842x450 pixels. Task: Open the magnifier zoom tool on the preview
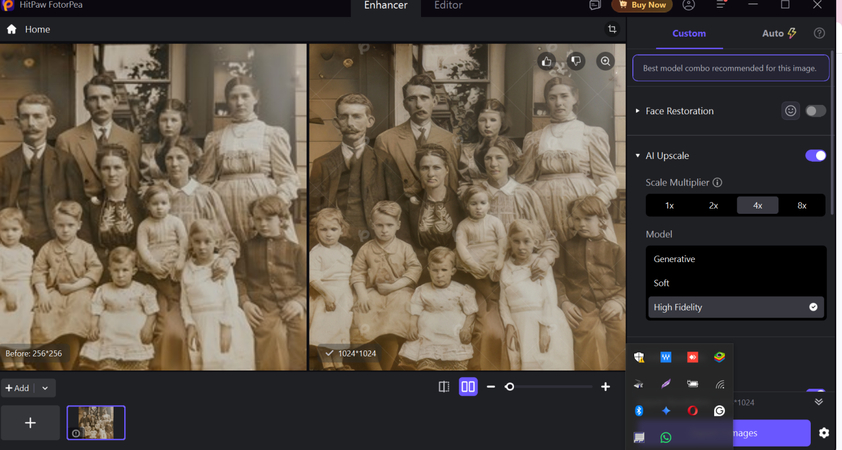[x=606, y=61]
